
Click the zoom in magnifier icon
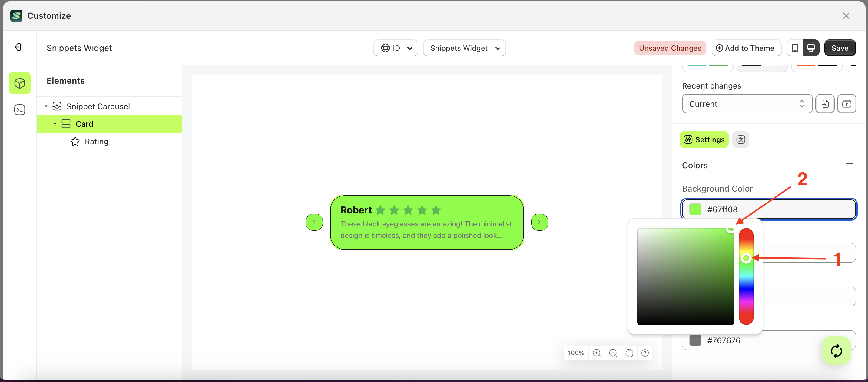tap(597, 353)
